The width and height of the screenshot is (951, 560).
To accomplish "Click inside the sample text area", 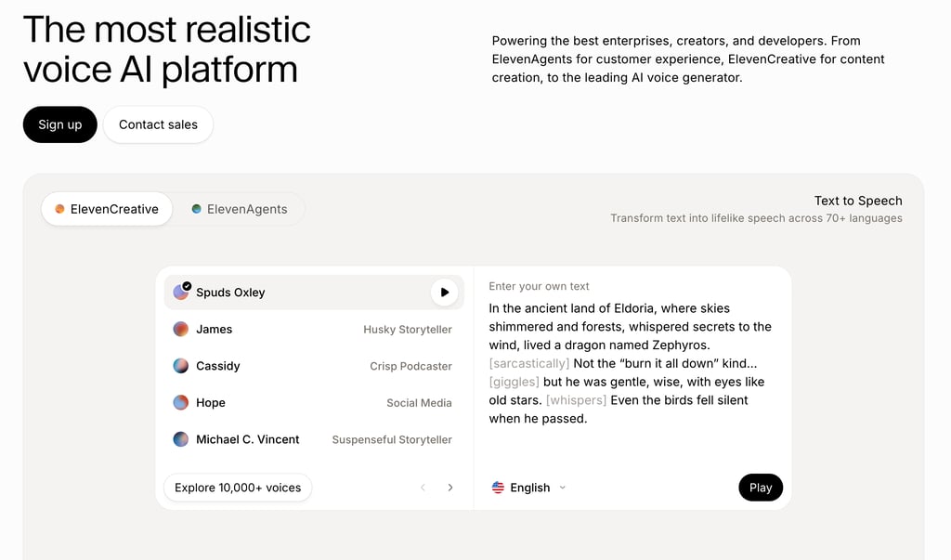I will [x=632, y=363].
